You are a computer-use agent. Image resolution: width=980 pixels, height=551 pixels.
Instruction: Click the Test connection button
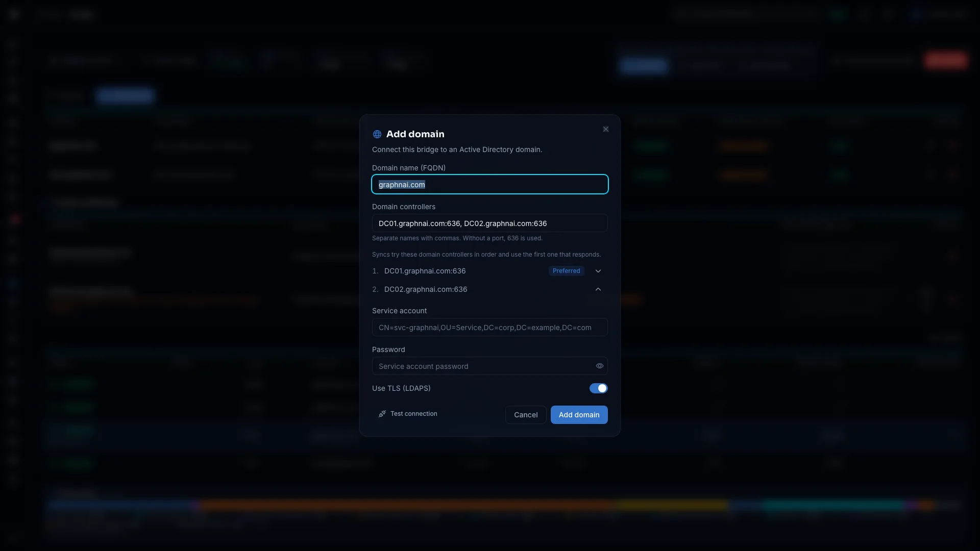pyautogui.click(x=408, y=414)
